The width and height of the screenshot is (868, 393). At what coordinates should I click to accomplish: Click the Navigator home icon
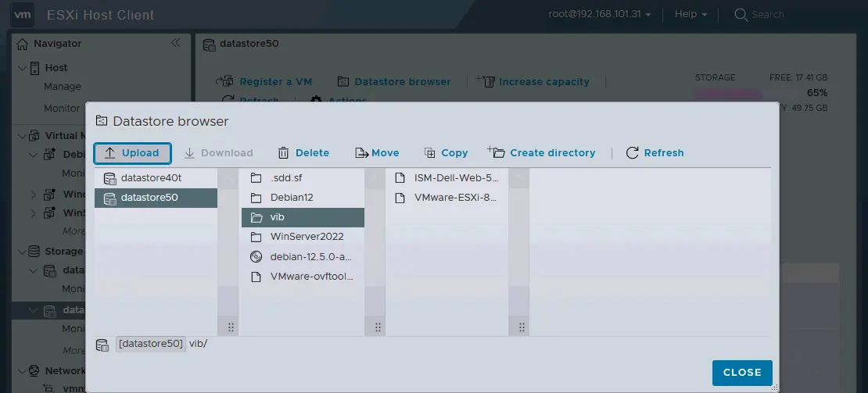click(x=22, y=44)
